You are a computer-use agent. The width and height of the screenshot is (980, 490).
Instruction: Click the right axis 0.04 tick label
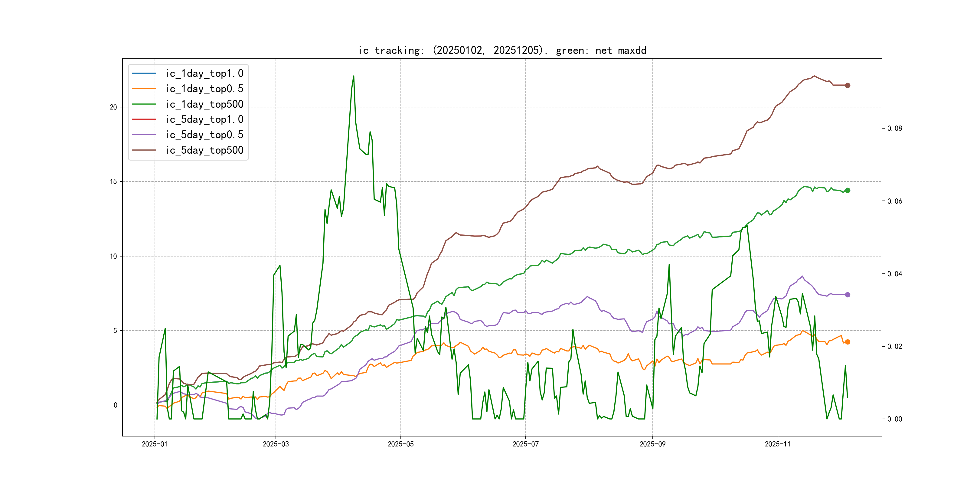(x=894, y=274)
